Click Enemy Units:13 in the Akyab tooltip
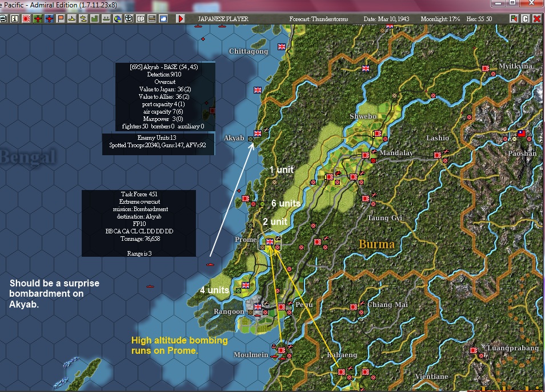This screenshot has width=545, height=392. pos(157,138)
